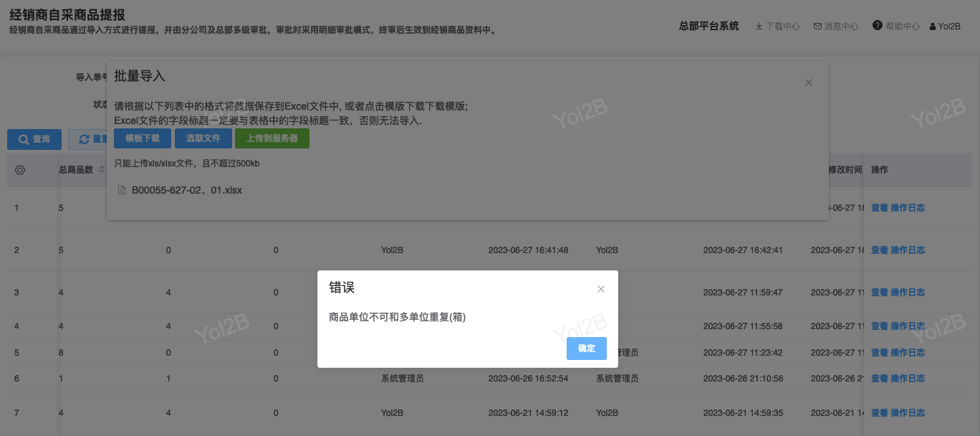The width and height of the screenshot is (980, 436).
Task: Click 查看 link in row 2
Action: [879, 250]
